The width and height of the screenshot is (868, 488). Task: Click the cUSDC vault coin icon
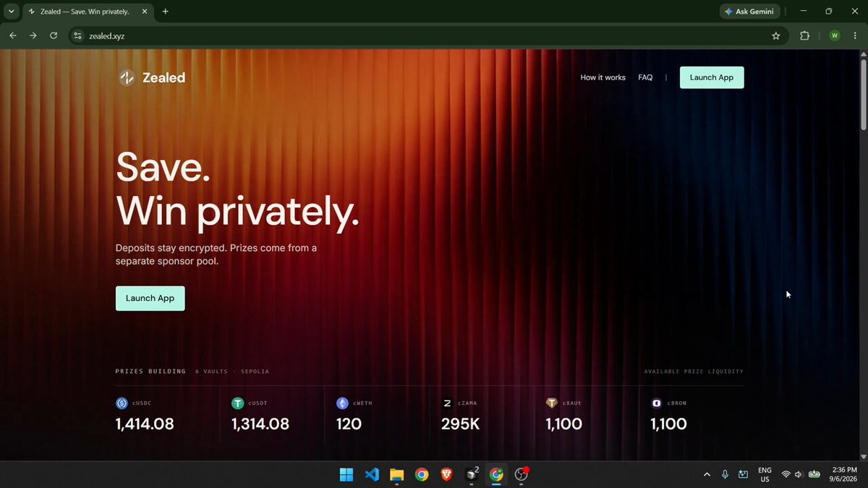tap(122, 403)
